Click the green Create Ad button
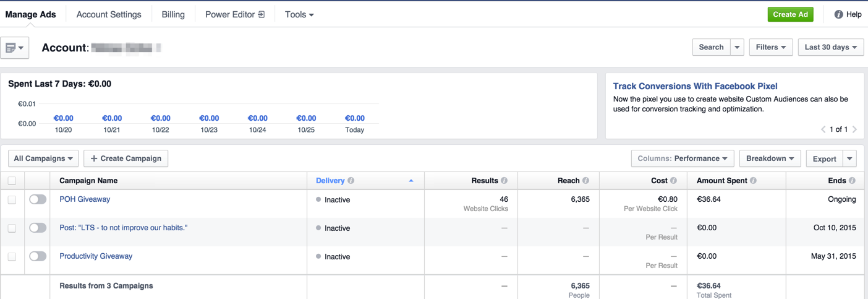 (x=790, y=14)
